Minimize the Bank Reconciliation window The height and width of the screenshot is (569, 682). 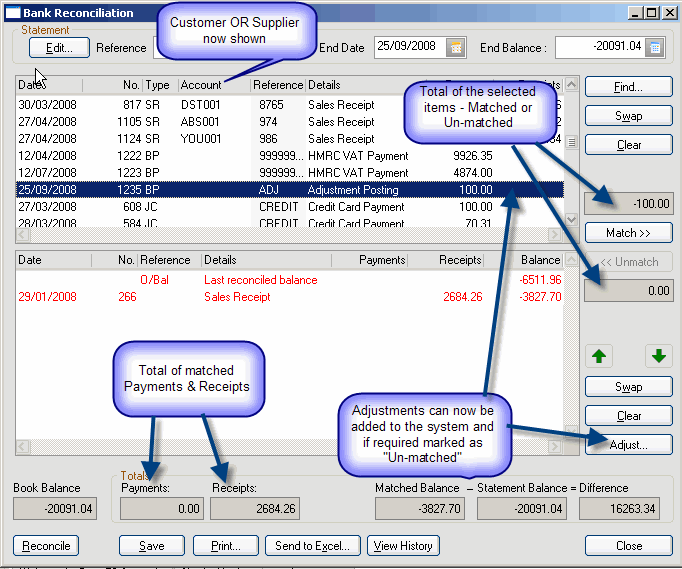(635, 13)
